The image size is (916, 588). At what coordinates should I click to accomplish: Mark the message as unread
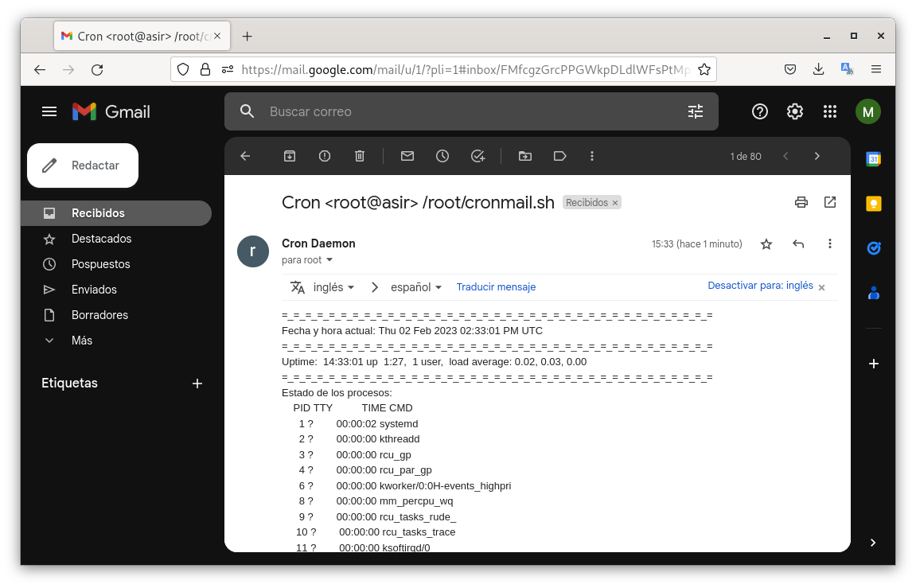coord(407,156)
